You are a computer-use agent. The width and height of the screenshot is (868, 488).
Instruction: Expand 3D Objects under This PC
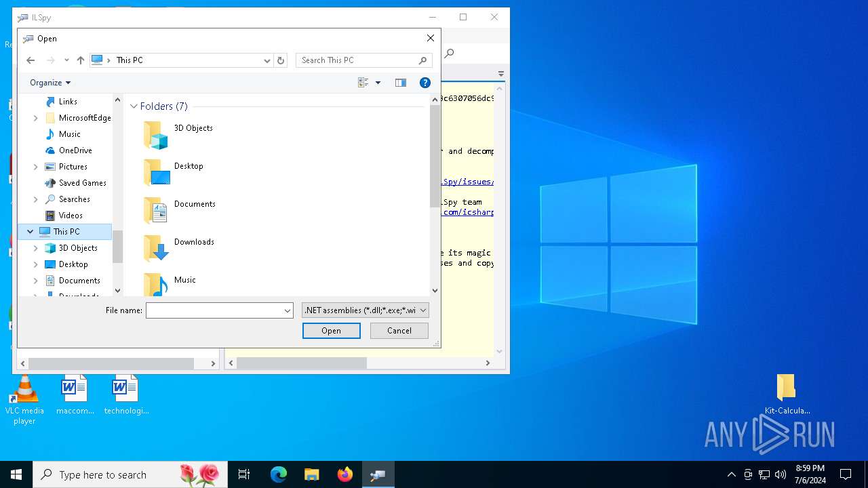(36, 248)
